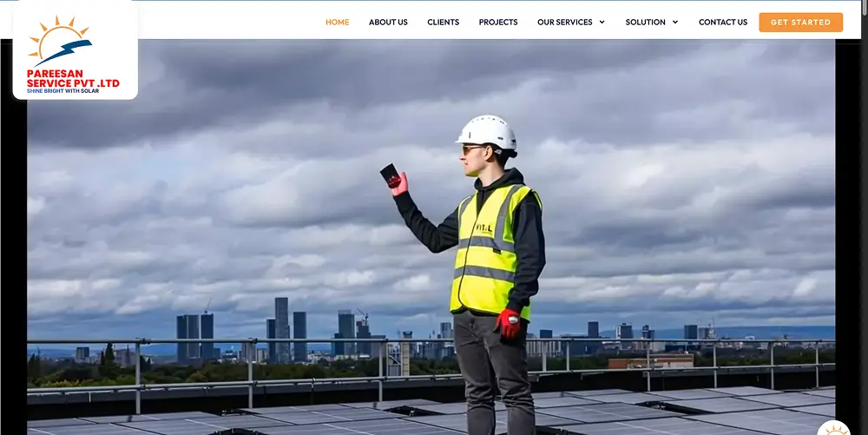This screenshot has width=868, height=435.
Task: Go to the Home page
Action: [337, 23]
